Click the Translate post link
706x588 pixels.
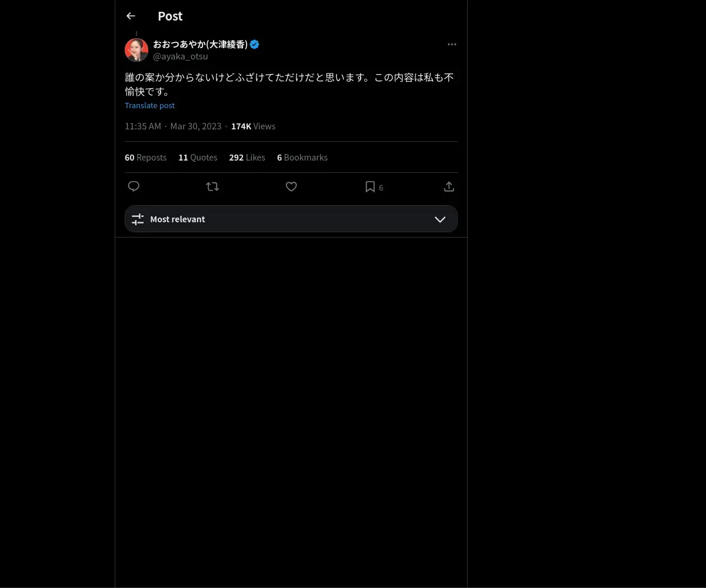[149, 105]
